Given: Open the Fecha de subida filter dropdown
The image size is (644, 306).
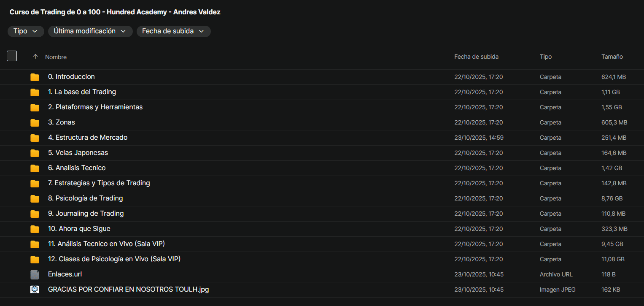Looking at the screenshot, I should coord(173,31).
